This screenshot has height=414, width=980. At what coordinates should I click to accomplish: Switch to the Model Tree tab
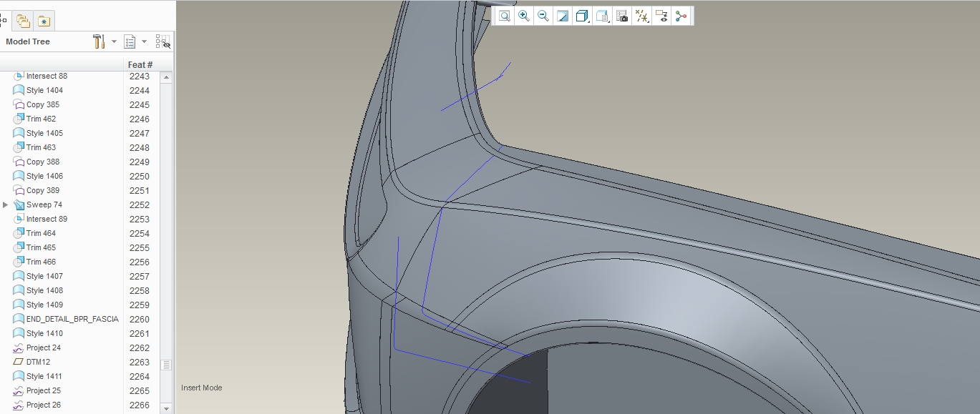point(3,21)
